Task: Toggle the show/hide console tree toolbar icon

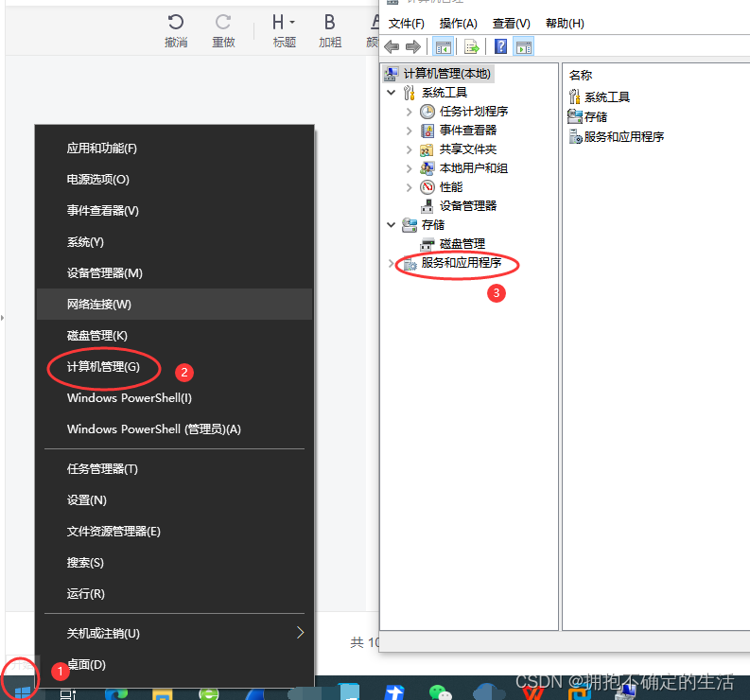Action: 443,47
